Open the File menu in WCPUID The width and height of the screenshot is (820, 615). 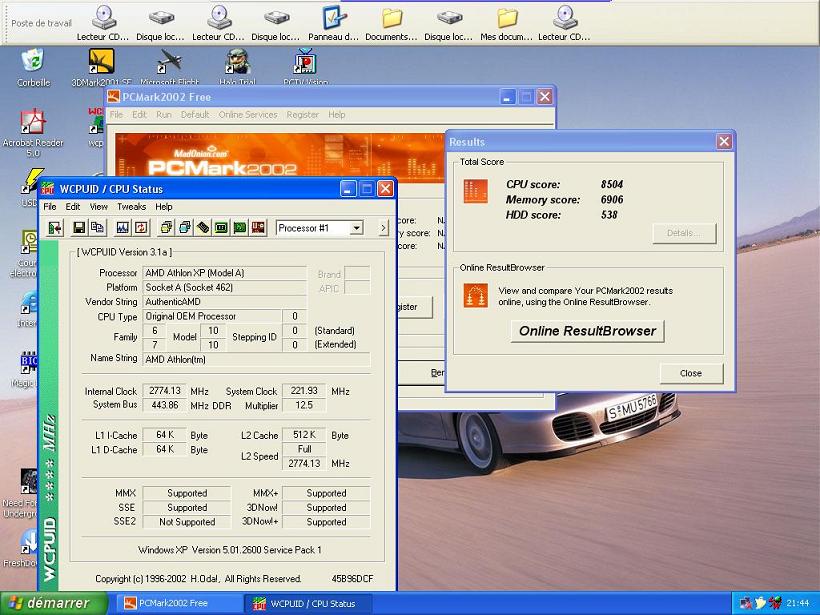[50, 207]
